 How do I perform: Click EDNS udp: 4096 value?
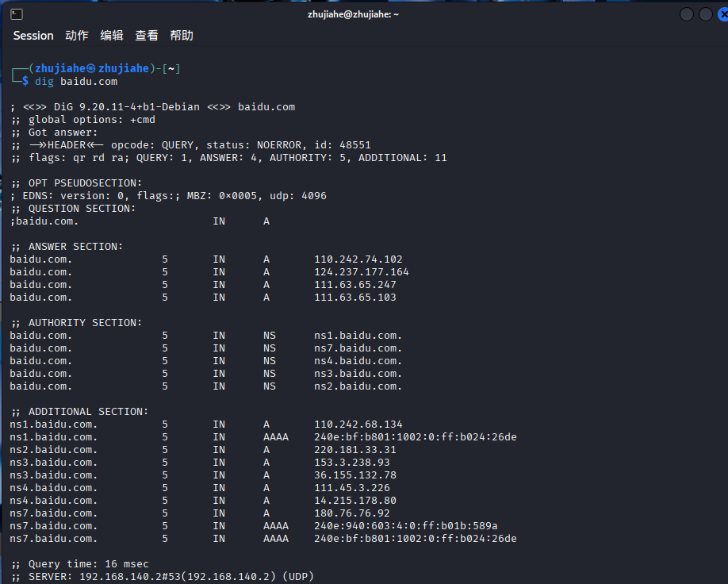point(314,196)
